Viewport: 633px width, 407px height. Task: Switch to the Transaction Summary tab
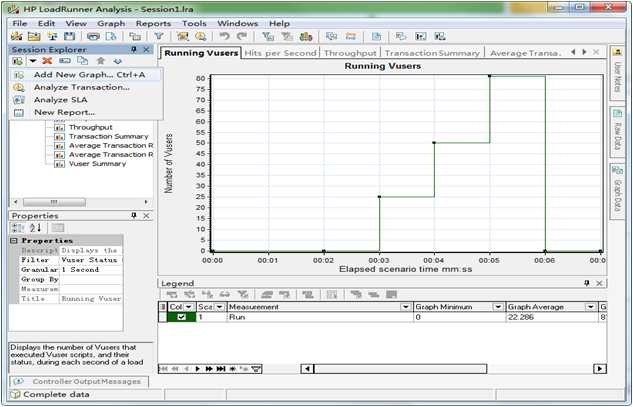click(x=432, y=53)
